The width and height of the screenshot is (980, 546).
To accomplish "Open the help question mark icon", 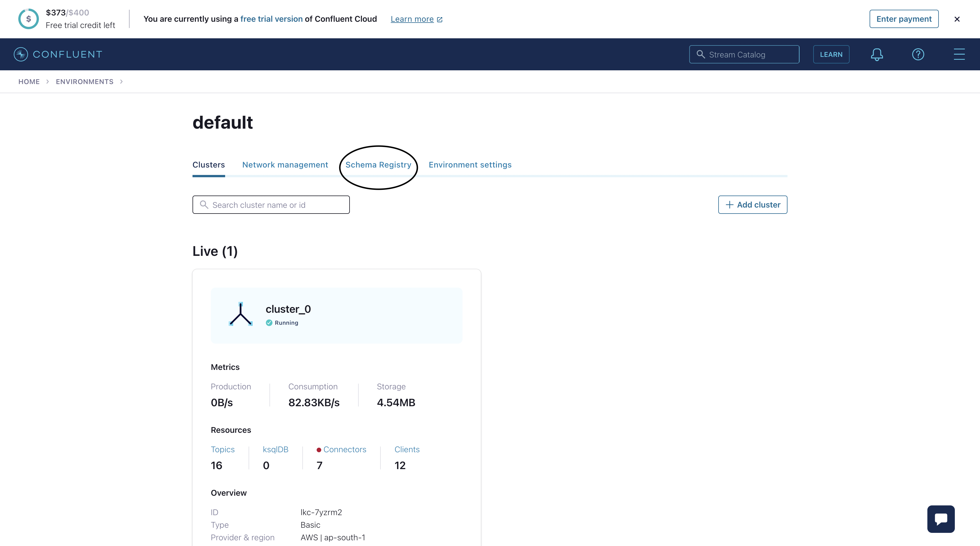I will point(918,54).
